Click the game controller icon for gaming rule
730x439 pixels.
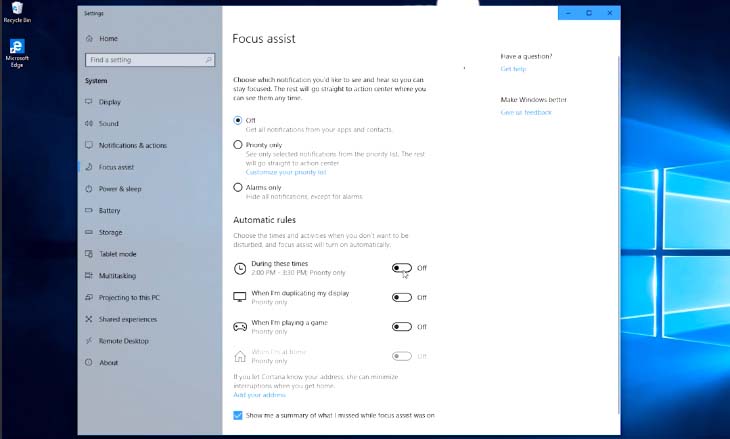click(x=240, y=327)
